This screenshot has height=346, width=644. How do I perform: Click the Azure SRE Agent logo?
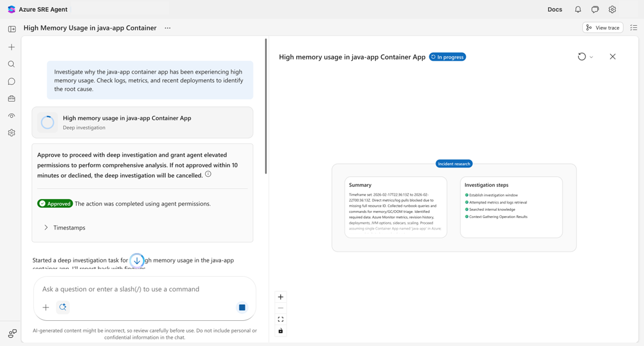click(11, 9)
